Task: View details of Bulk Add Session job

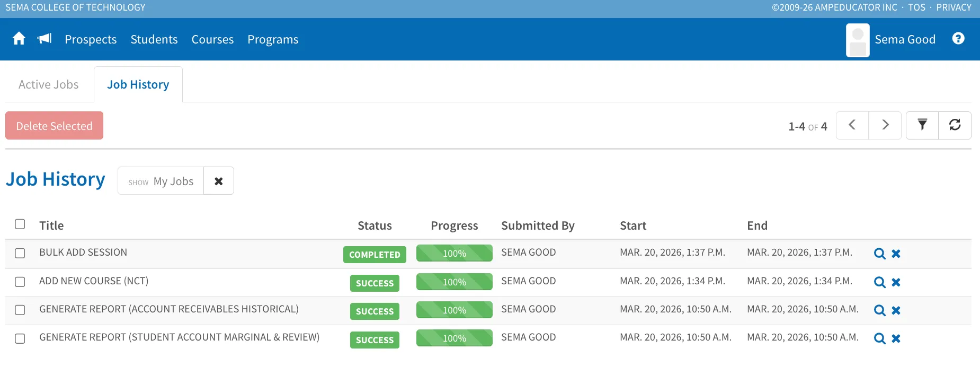Action: 880,254
